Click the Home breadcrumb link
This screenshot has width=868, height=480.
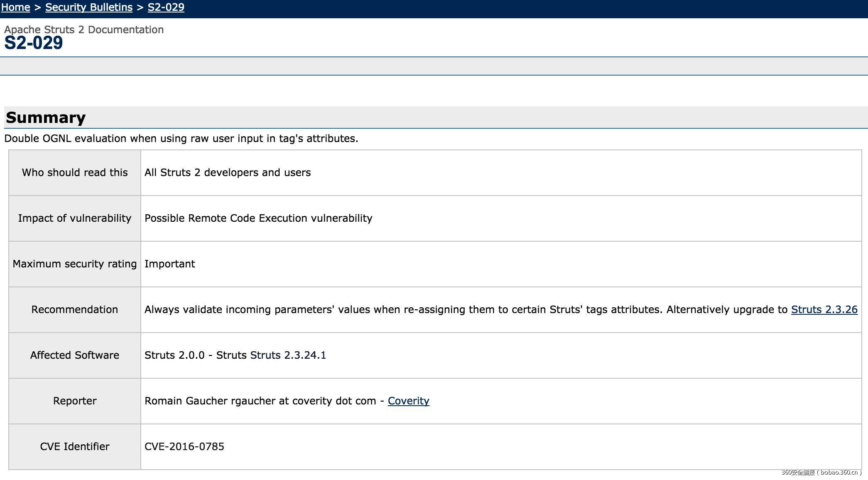click(15, 7)
